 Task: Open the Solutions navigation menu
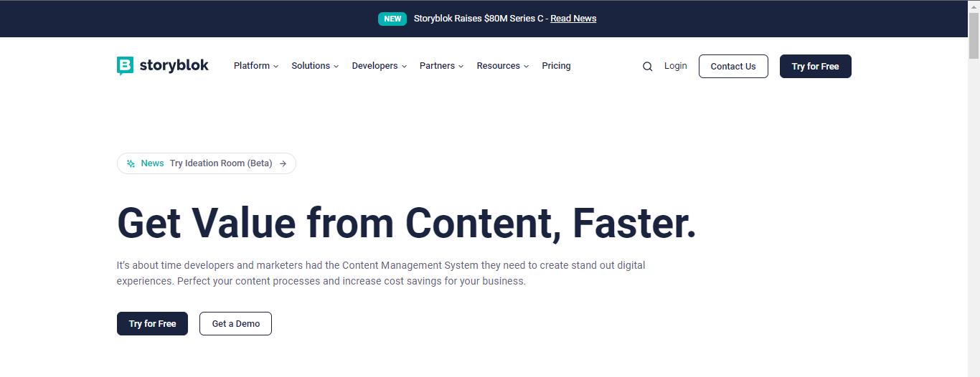[316, 66]
